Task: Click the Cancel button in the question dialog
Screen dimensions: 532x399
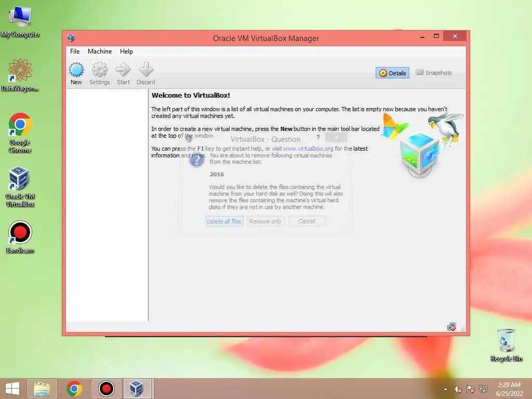Action: (307, 221)
